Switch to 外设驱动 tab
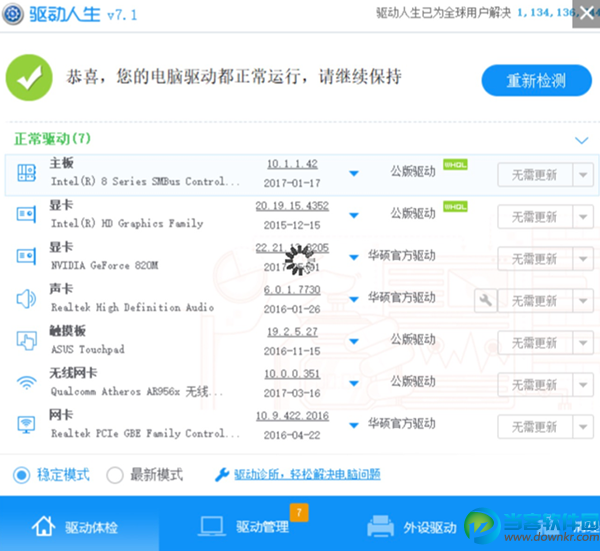600x551 pixels. (412, 527)
